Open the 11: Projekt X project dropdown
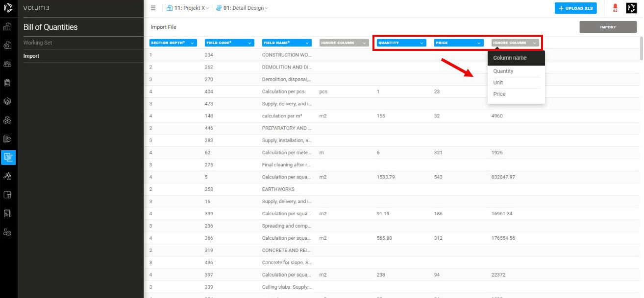The height and width of the screenshot is (298, 644). 188,8
